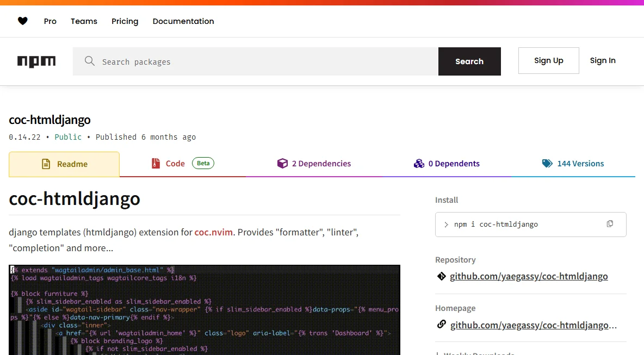644x355 pixels.
Task: Copy the npm install command
Action: [x=610, y=223]
